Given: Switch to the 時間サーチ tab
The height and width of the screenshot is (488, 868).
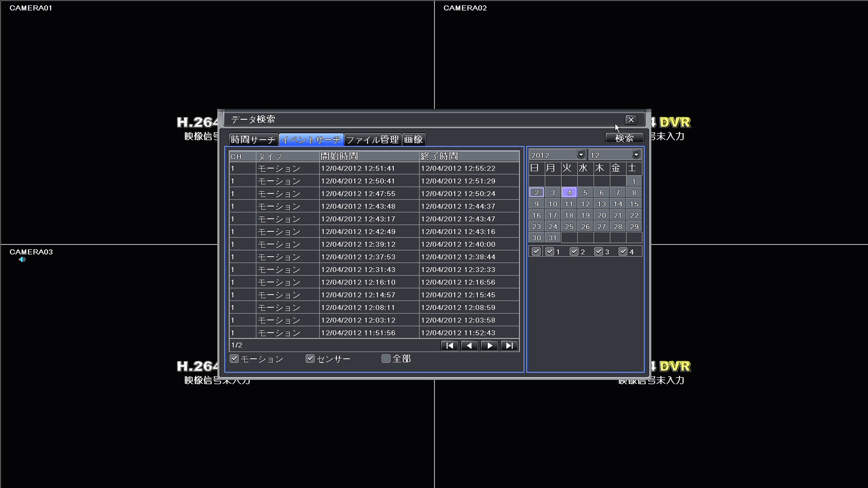Looking at the screenshot, I should click(x=253, y=139).
